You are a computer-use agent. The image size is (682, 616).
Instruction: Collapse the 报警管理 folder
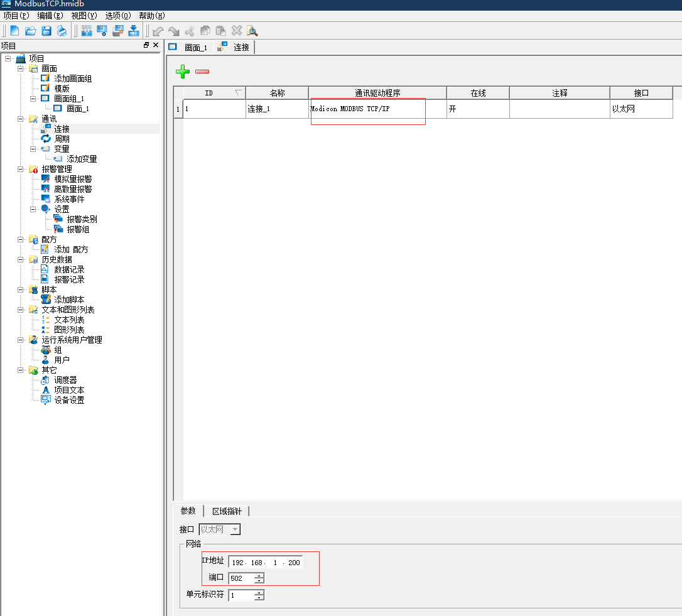[x=21, y=169]
